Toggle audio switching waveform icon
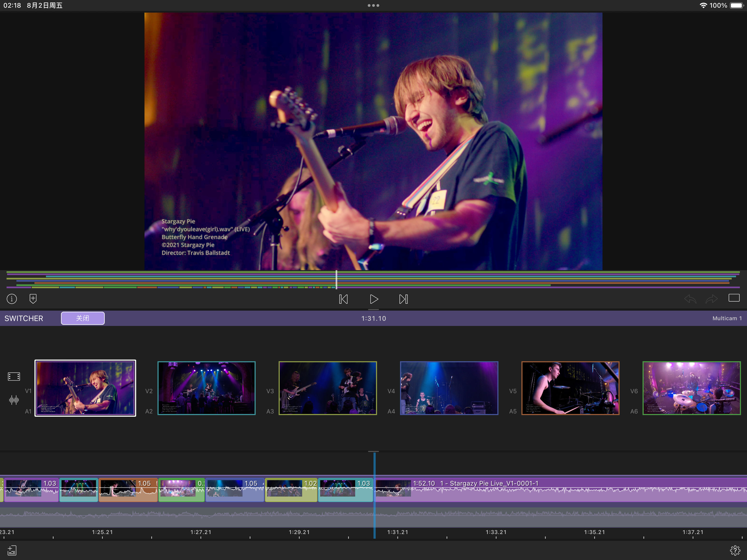The height and width of the screenshot is (560, 747). [14, 400]
